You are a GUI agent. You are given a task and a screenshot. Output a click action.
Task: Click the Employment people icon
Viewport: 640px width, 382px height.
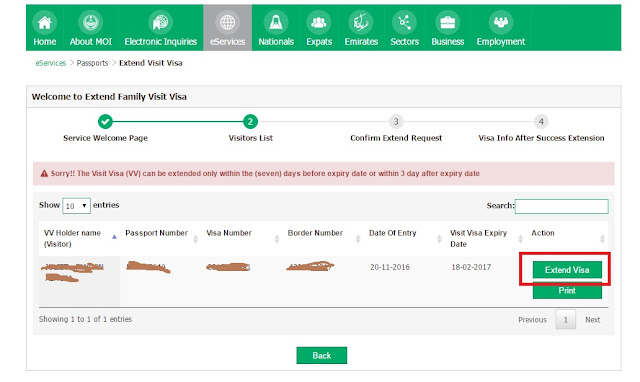click(501, 22)
